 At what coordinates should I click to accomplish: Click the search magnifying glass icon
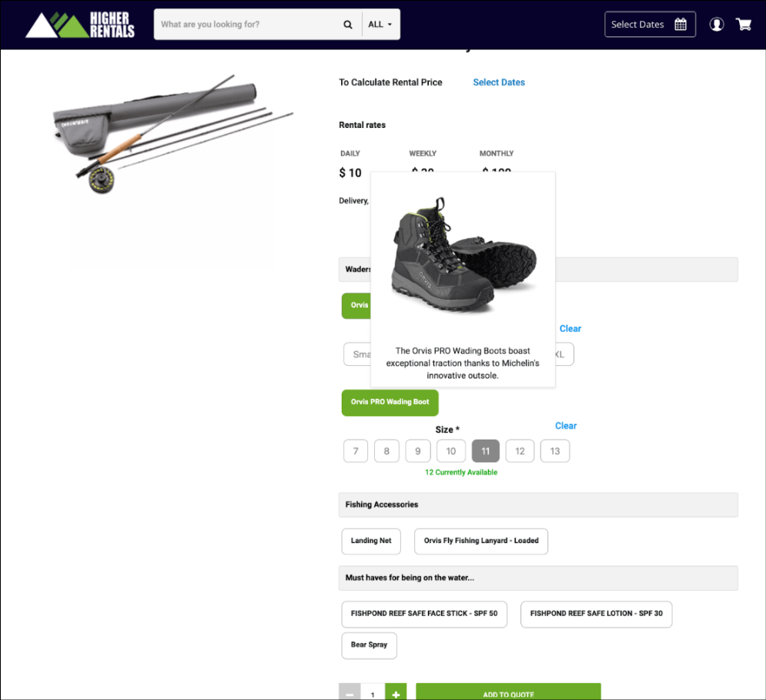pyautogui.click(x=348, y=25)
